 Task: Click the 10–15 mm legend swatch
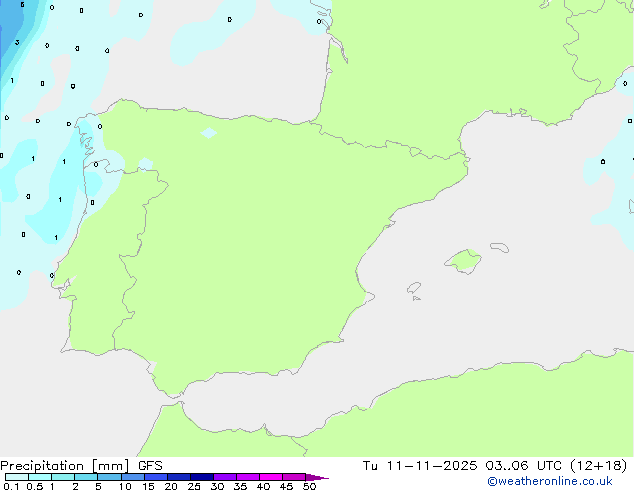(x=132, y=477)
